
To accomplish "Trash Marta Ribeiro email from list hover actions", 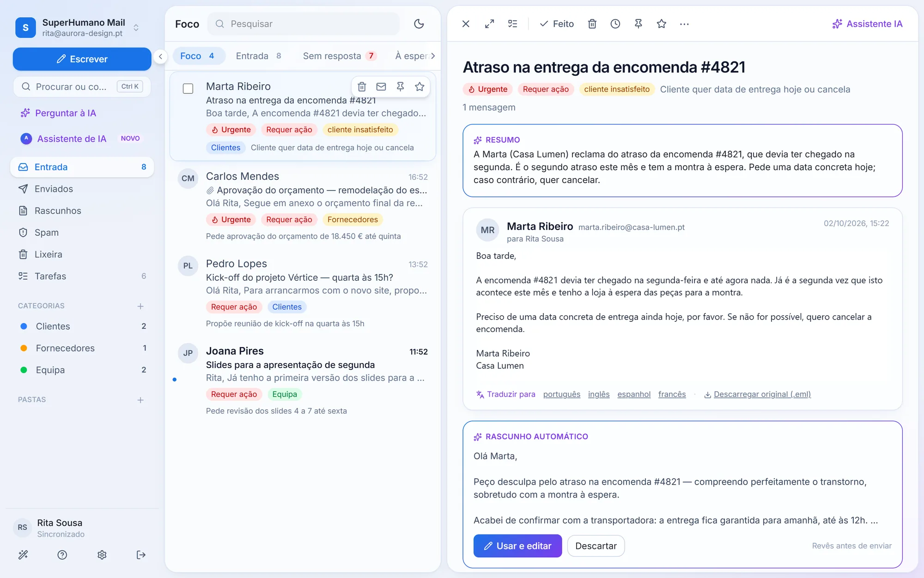I will click(x=362, y=86).
